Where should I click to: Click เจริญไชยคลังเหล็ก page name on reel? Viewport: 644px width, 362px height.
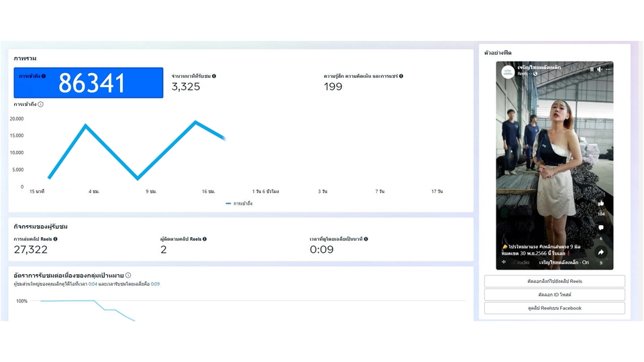coord(539,67)
